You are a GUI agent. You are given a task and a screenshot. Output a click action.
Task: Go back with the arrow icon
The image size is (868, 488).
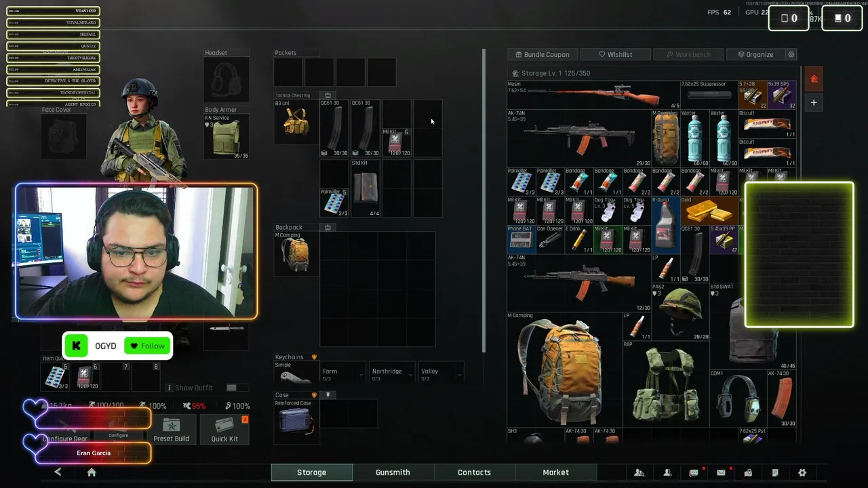pos(58,472)
